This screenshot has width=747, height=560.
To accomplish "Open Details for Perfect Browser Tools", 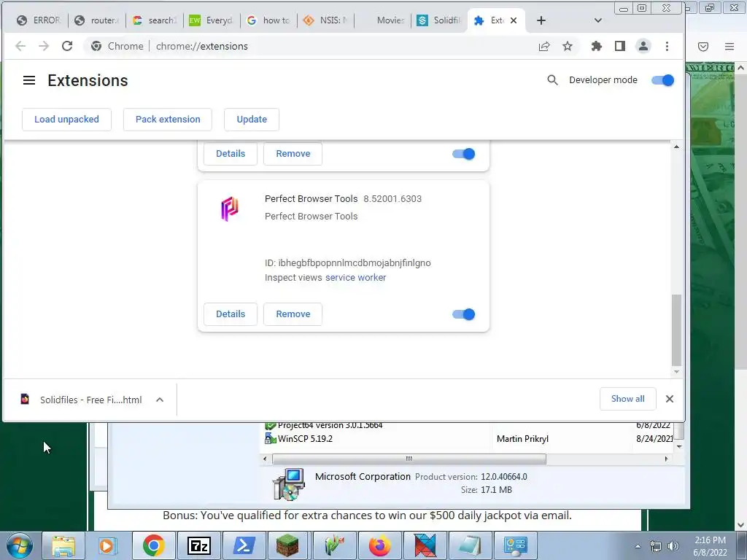I will tap(231, 314).
